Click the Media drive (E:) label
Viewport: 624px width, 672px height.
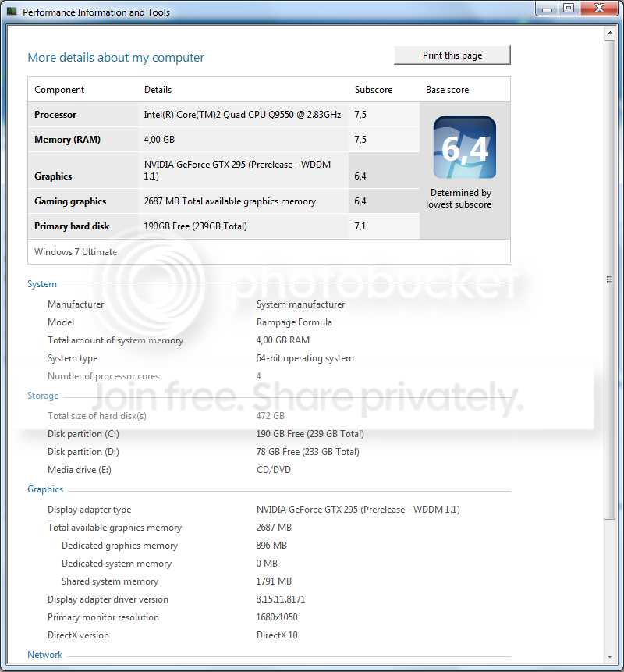pos(80,470)
